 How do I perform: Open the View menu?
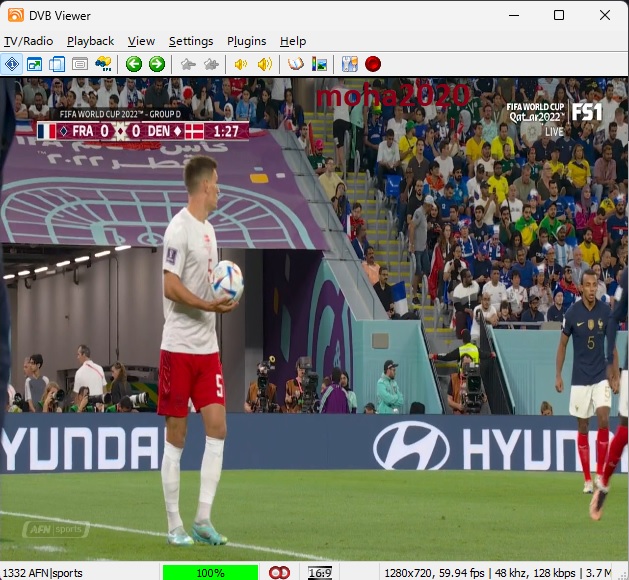(141, 41)
